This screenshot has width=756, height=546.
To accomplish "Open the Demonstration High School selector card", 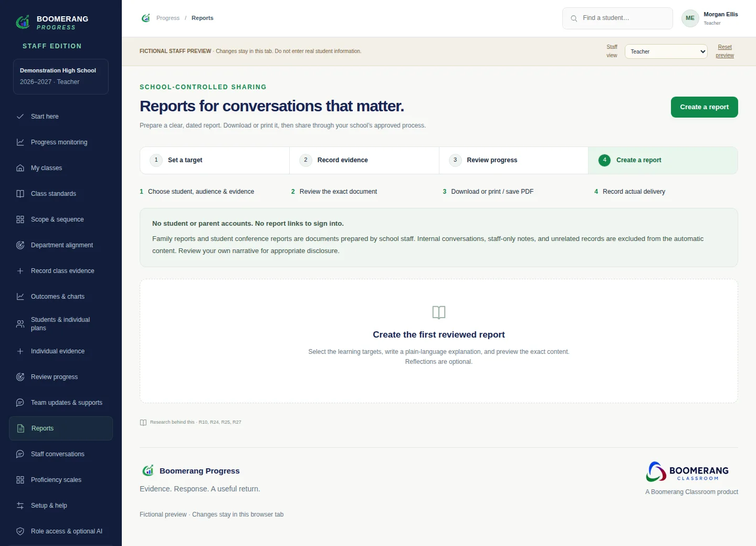I will point(61,77).
